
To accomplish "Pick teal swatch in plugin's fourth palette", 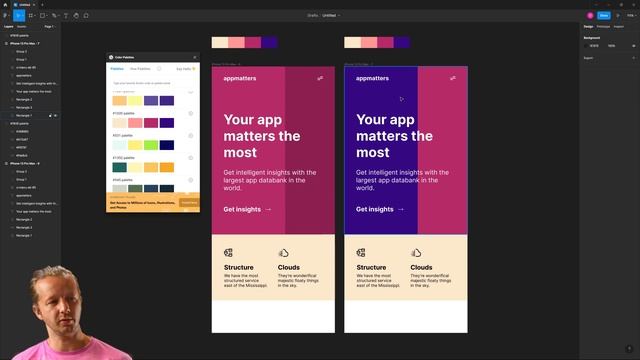I will coord(120,167).
